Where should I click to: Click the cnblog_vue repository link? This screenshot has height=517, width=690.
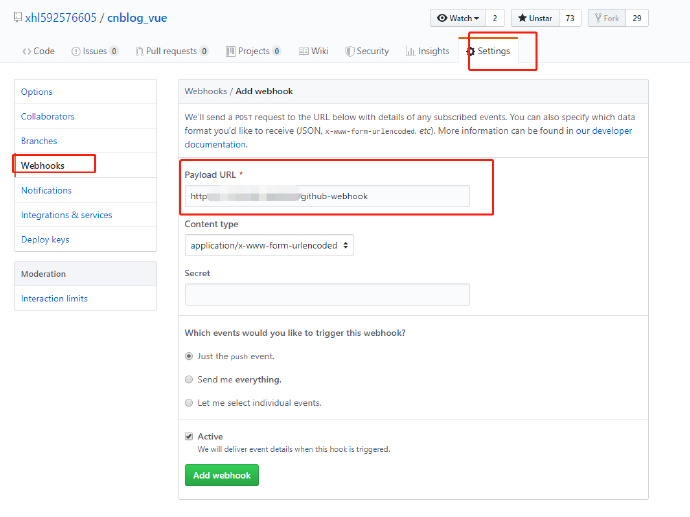(x=137, y=18)
